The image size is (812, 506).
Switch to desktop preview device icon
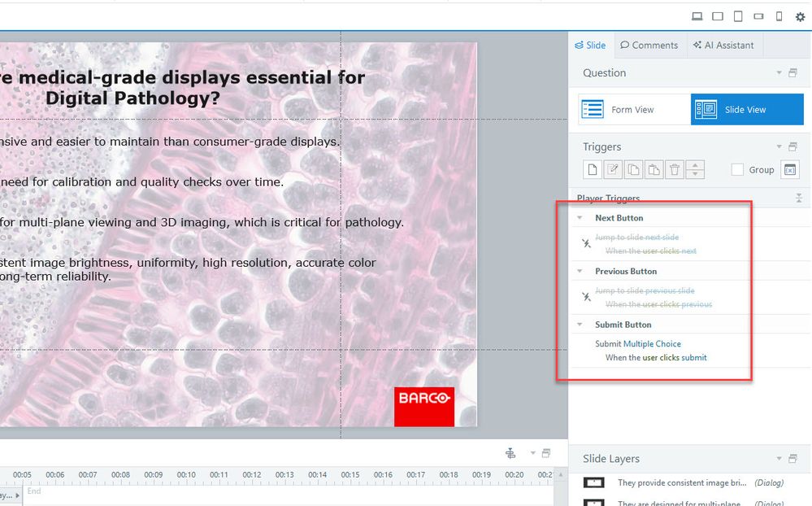pos(697,16)
